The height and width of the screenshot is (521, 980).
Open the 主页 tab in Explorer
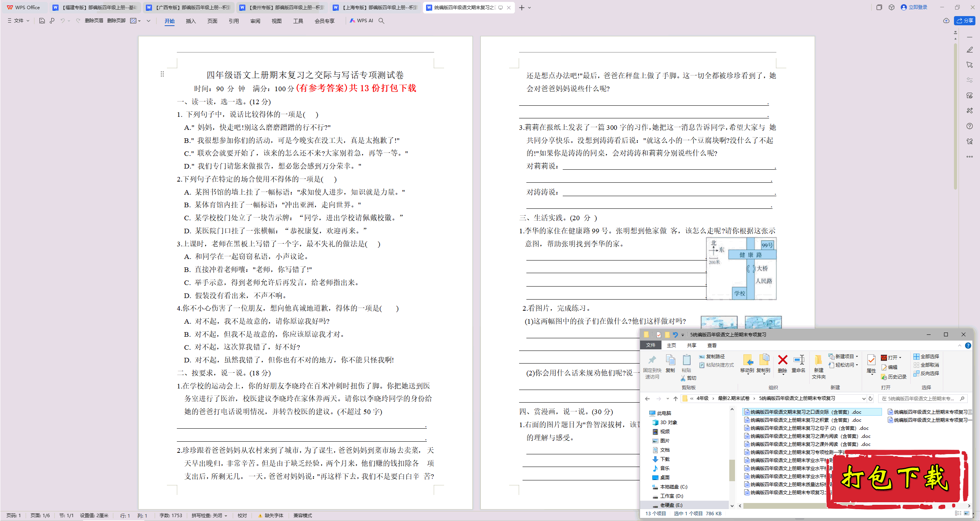coord(671,346)
